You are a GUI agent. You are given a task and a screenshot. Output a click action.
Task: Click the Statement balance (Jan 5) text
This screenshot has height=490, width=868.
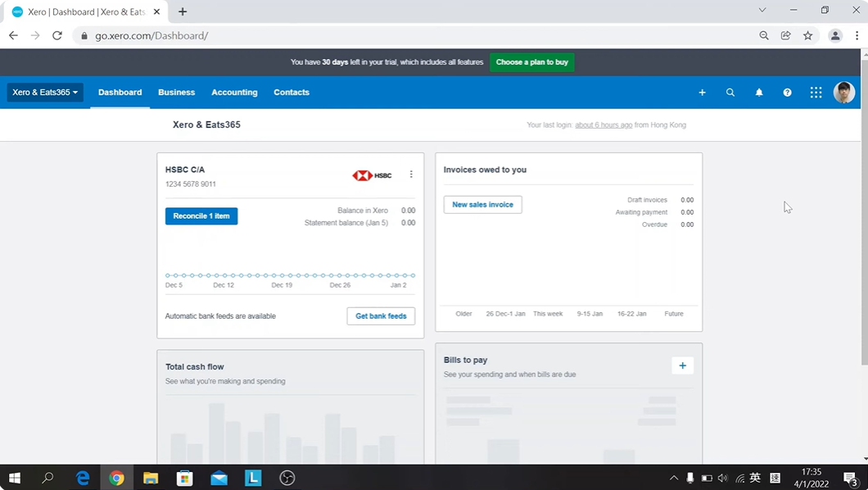346,223
